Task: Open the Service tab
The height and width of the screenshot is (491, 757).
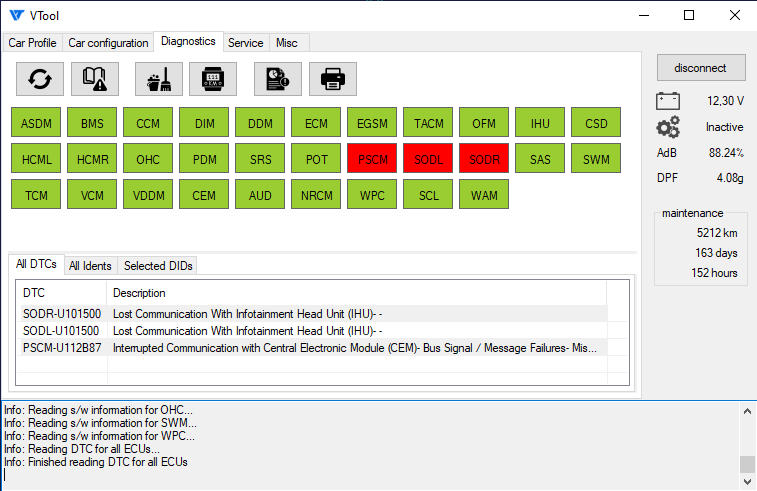Action: click(x=245, y=43)
